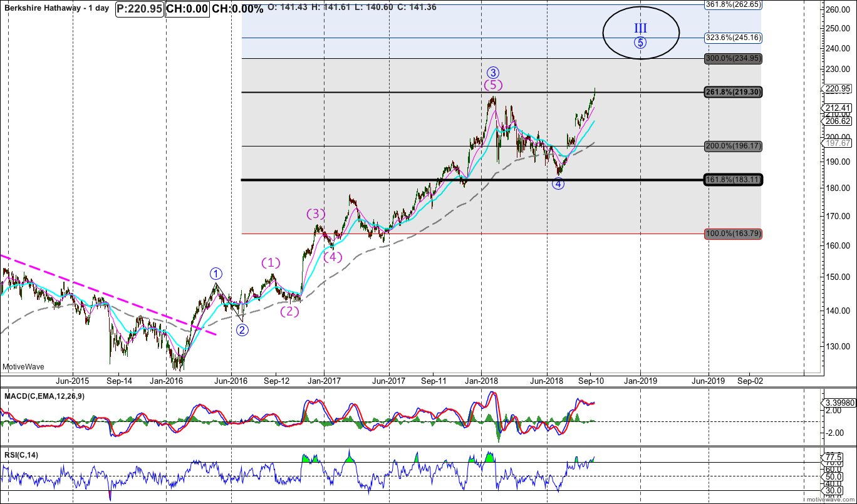The width and height of the screenshot is (857, 504).
Task: Click the Roman numeral III wave label
Action: (x=640, y=28)
